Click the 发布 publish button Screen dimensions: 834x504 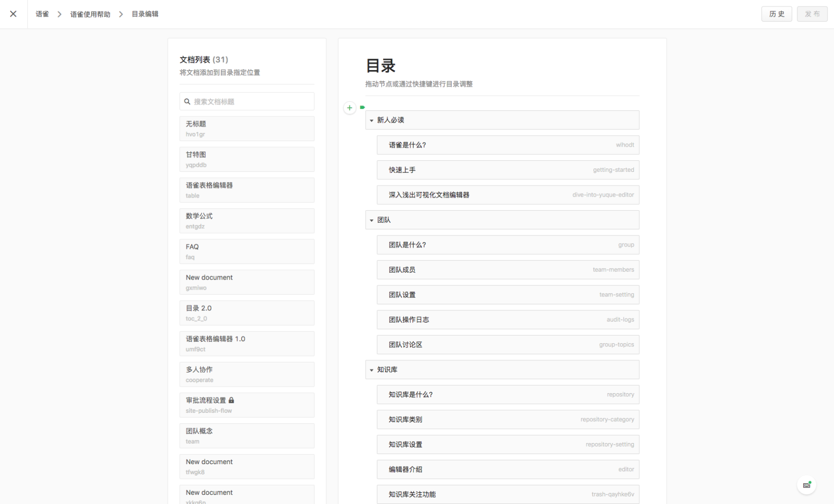point(813,14)
